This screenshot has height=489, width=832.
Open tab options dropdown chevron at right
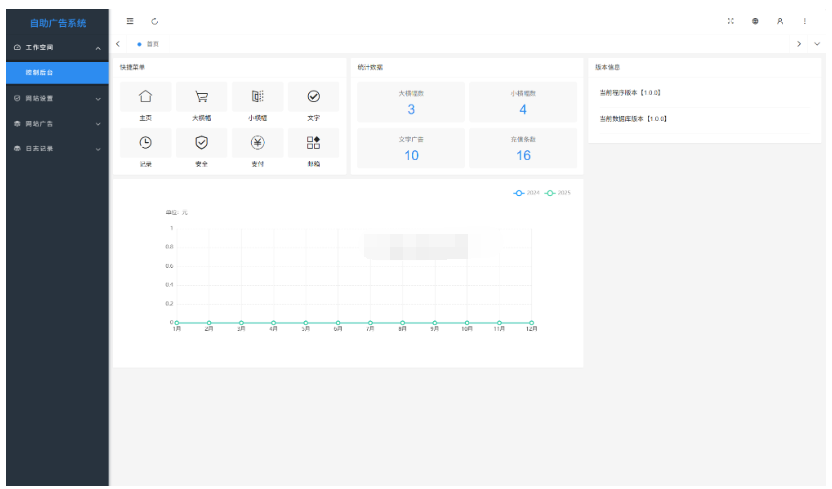tap(817, 44)
